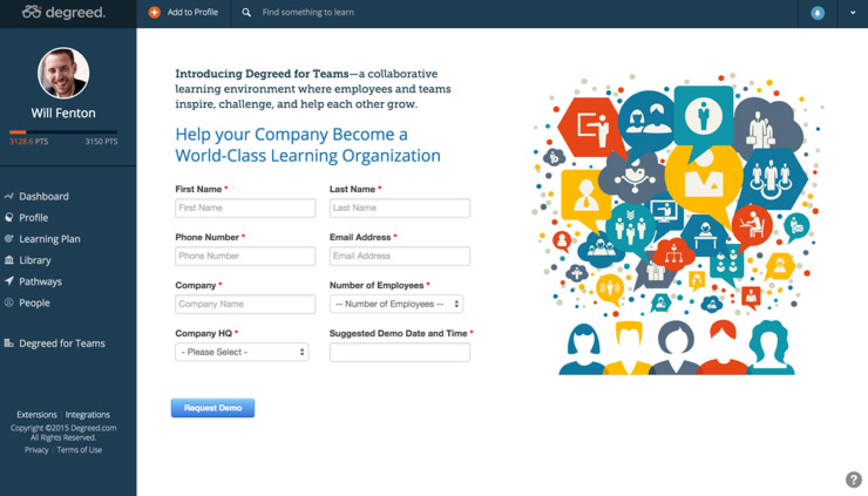Open the Privacy link
Screen dimensions: 868x496
tap(36, 450)
